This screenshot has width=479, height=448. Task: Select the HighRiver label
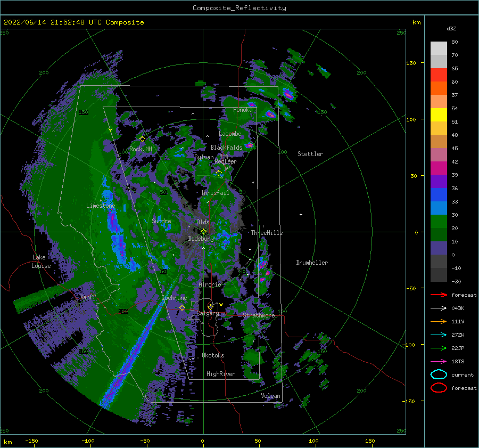point(221,374)
